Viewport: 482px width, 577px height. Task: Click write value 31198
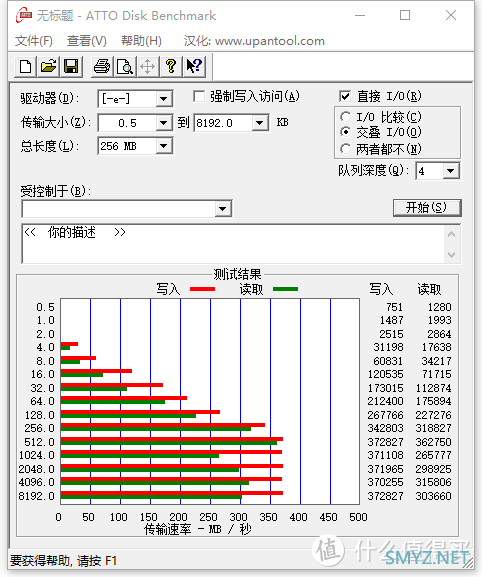pyautogui.click(x=388, y=347)
